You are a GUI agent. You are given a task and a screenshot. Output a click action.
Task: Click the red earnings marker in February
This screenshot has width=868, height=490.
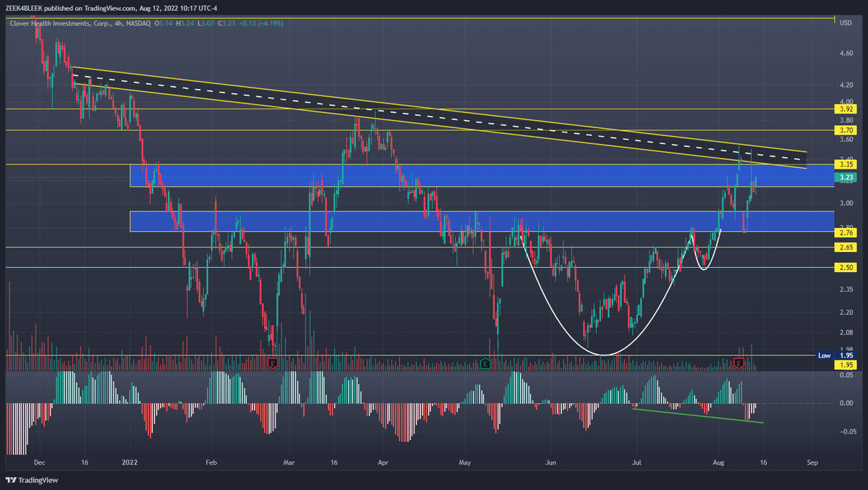click(273, 362)
